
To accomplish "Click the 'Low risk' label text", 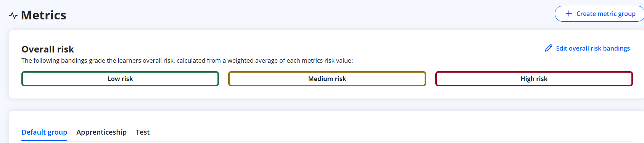I will point(120,79).
